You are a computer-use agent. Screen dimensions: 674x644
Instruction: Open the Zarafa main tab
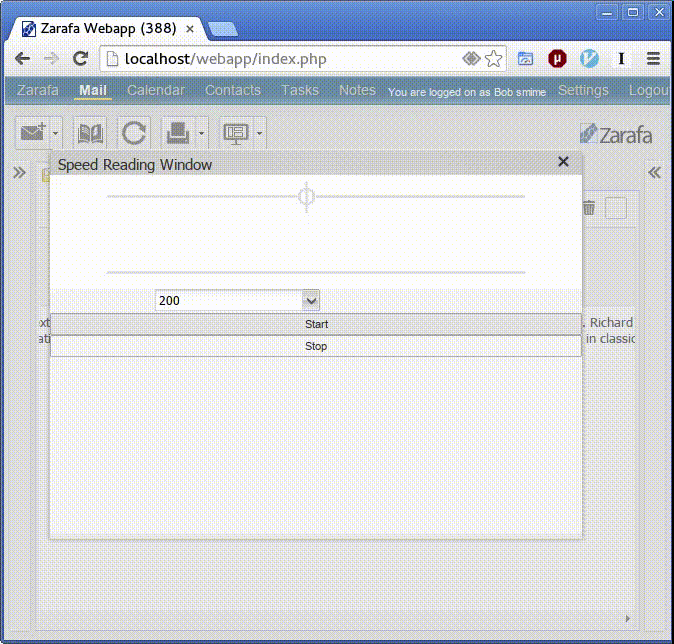(38, 90)
